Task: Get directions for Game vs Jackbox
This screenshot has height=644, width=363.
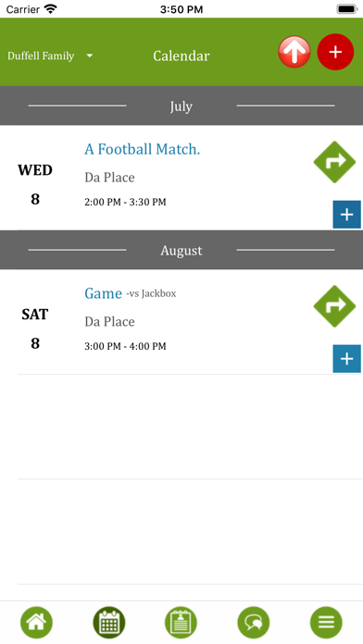Action: coord(334,306)
